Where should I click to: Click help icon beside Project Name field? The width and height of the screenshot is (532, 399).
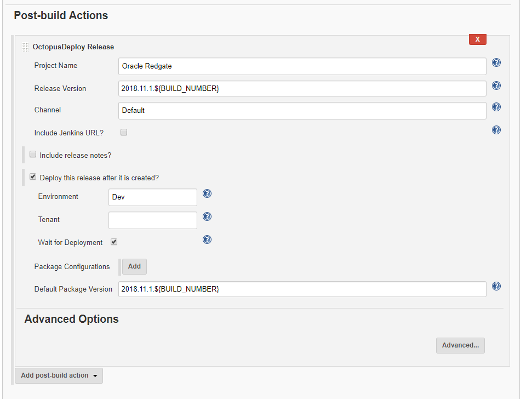496,63
